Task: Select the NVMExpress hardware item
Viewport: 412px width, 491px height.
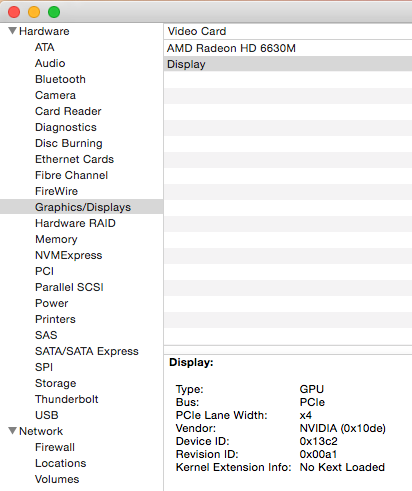Action: 69,255
